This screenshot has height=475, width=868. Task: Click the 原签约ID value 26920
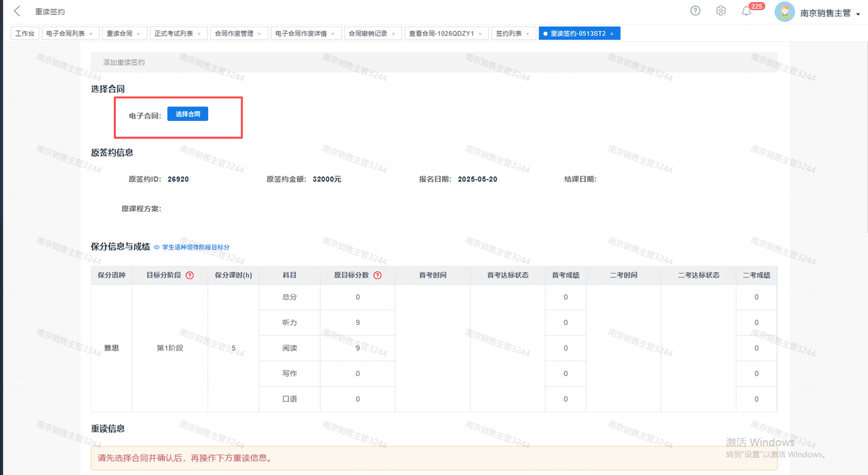coord(178,179)
